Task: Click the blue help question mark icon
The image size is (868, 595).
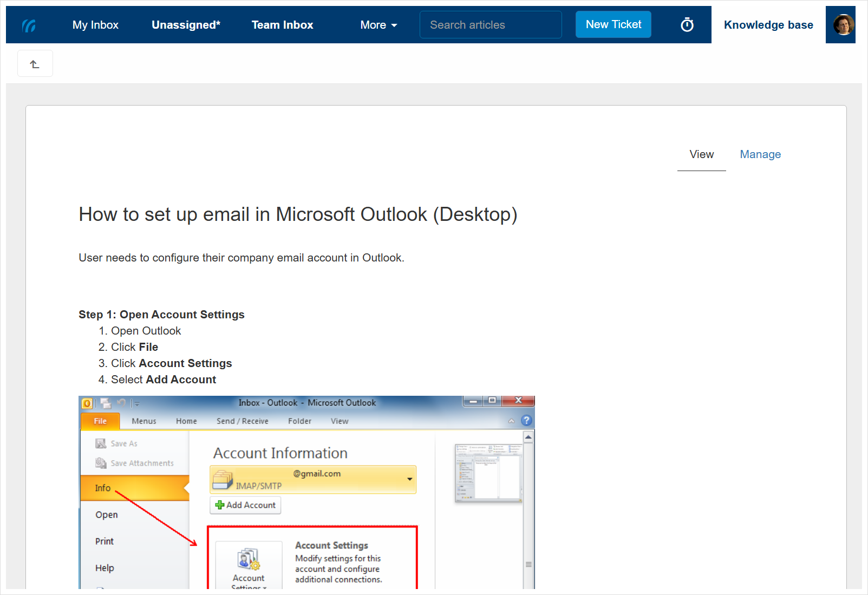Action: tap(526, 421)
